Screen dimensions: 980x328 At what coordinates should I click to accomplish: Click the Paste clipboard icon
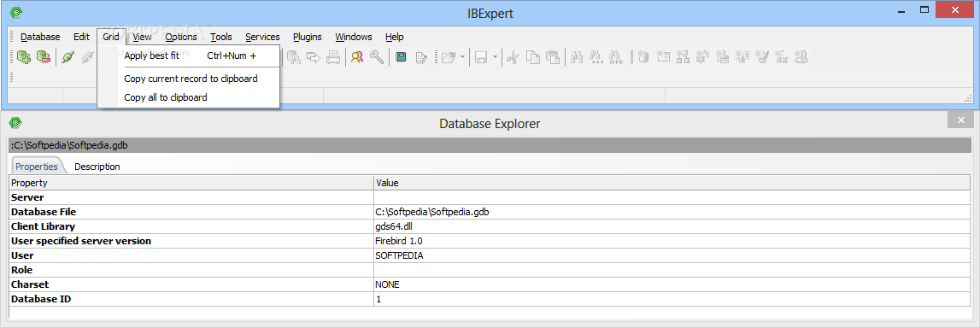point(553,57)
